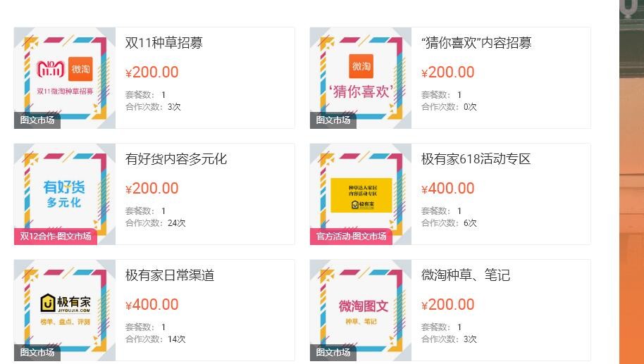Click the 图文市场 tag on 极有家日常渠道 card
Viewport: 644px width, 364px height.
click(37, 353)
